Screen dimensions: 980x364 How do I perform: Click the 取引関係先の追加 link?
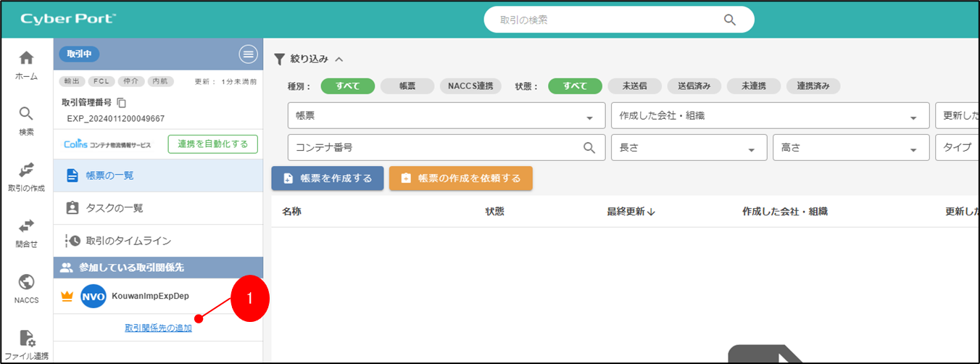pos(158,328)
